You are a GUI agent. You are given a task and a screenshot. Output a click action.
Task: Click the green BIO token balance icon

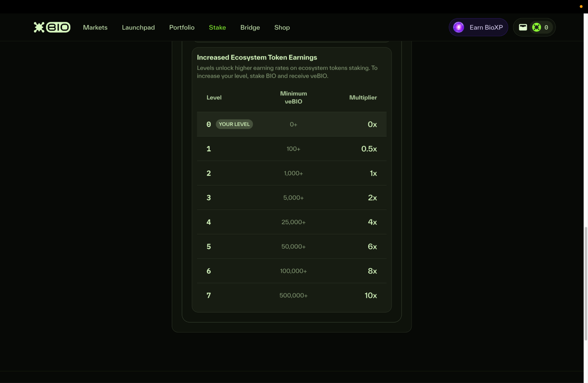pyautogui.click(x=537, y=27)
